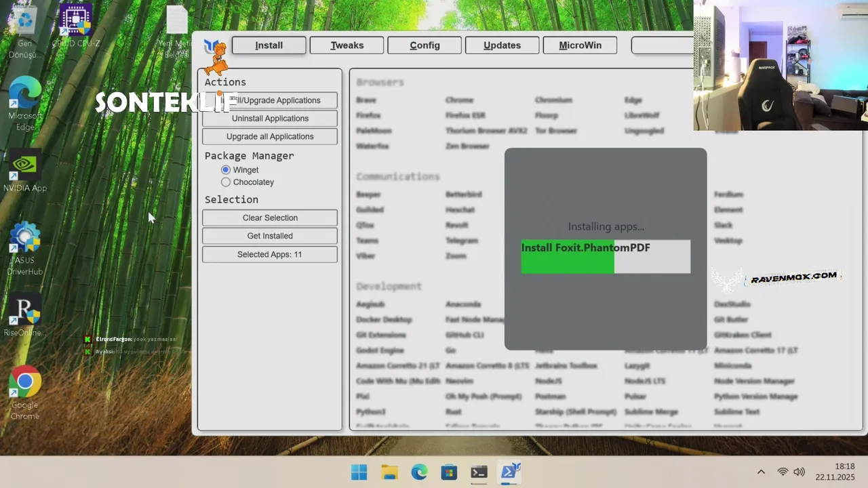
Task: Select Firefox ESR in the app list
Action: (x=465, y=116)
